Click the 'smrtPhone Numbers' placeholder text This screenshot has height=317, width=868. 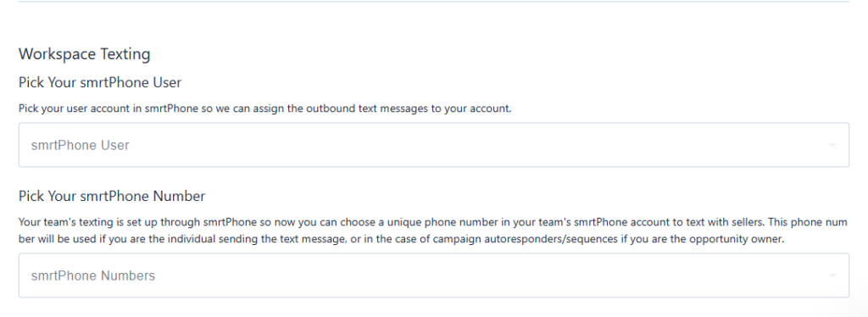(x=93, y=276)
